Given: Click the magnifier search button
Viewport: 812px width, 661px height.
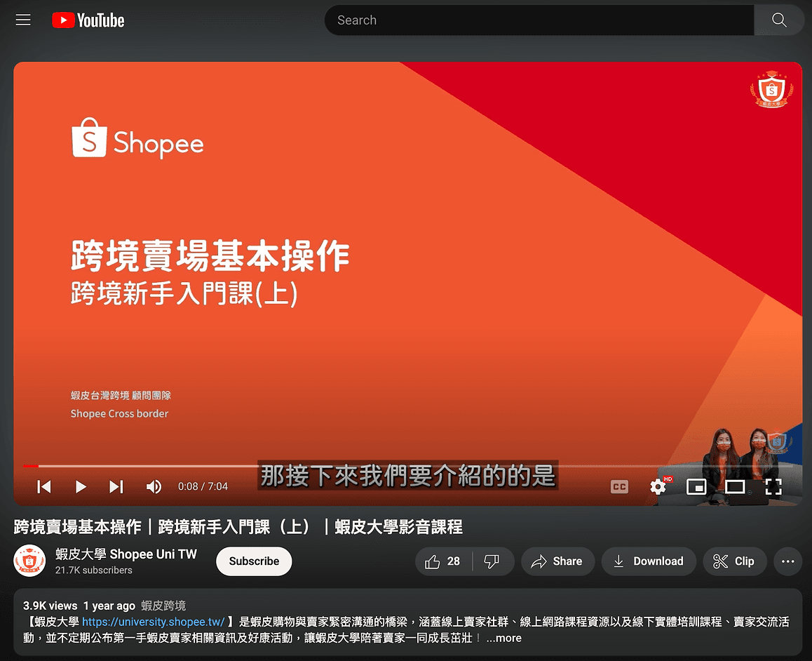Looking at the screenshot, I should 779,20.
